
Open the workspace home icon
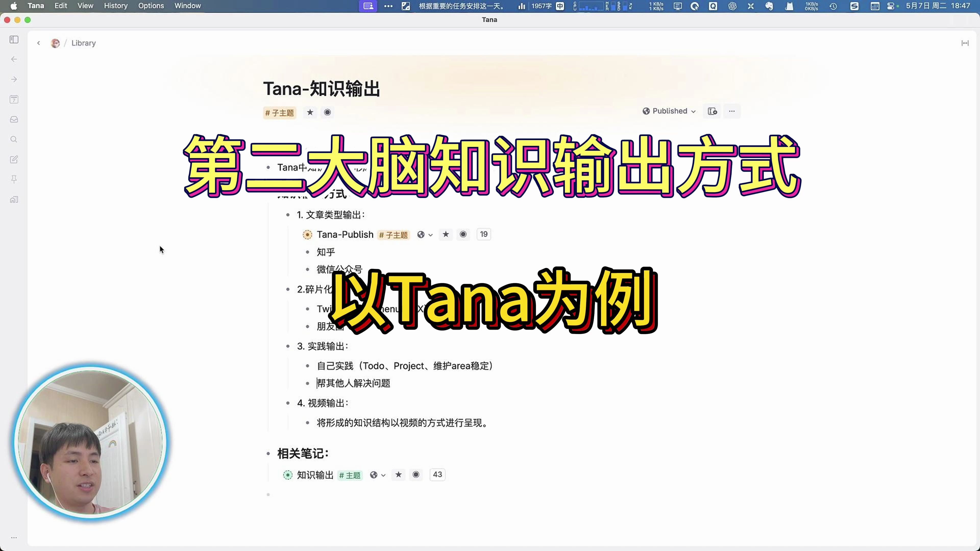coord(14,199)
